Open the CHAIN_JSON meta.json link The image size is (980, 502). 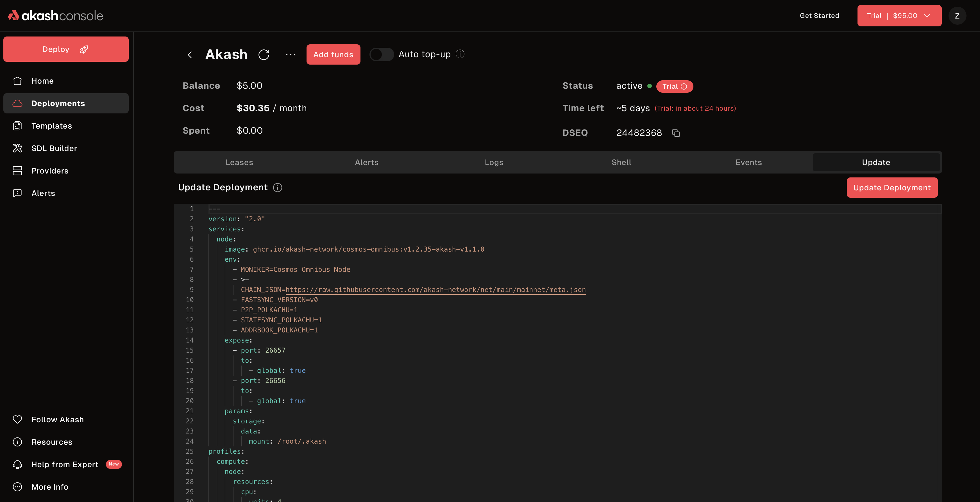click(435, 289)
